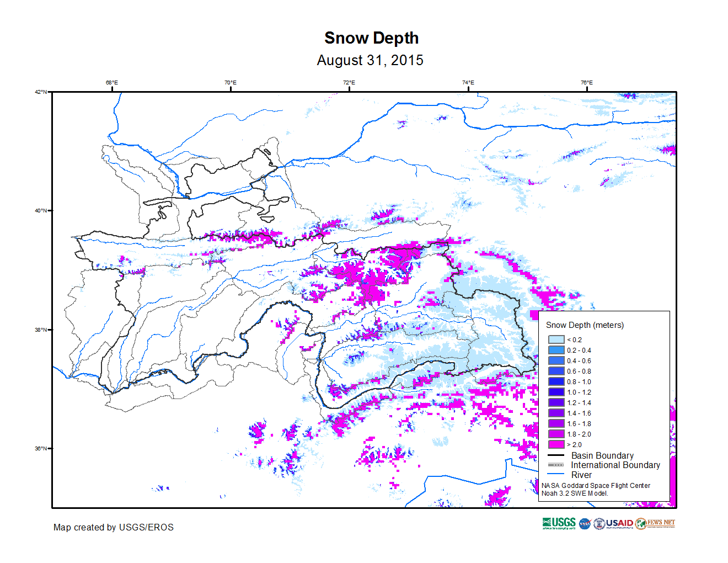Click the 0.6 - 0.8 legend swatch
The image size is (728, 563).
click(x=556, y=371)
